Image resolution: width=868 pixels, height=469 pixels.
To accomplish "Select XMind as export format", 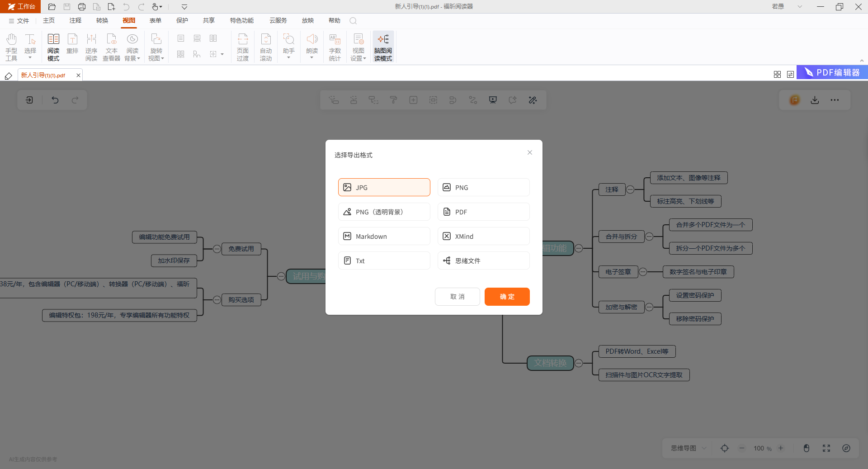I will coord(483,236).
